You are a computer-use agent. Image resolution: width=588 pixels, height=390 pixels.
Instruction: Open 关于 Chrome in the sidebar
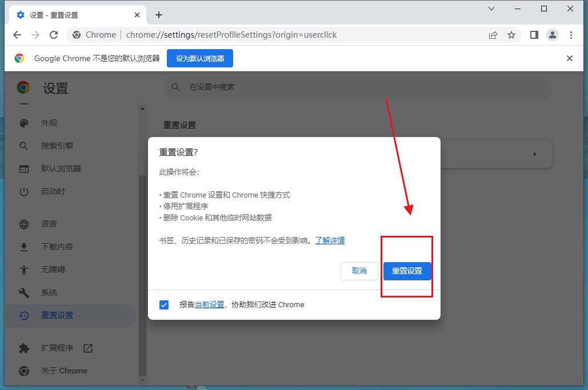tap(70, 371)
